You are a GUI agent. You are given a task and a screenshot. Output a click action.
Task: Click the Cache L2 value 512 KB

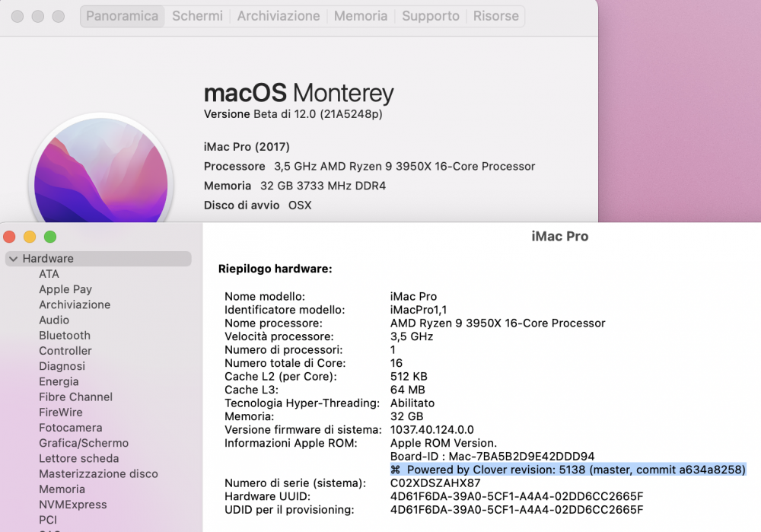409,377
